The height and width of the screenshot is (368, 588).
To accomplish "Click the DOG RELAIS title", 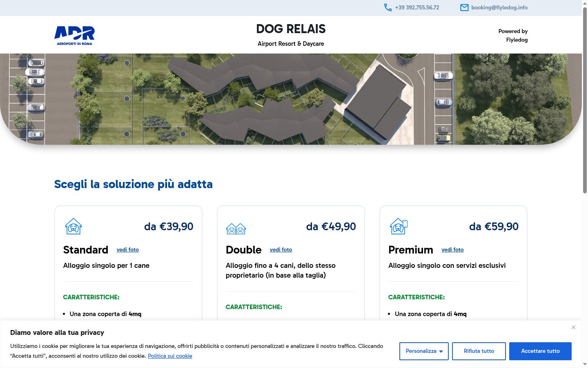I will 291,29.
